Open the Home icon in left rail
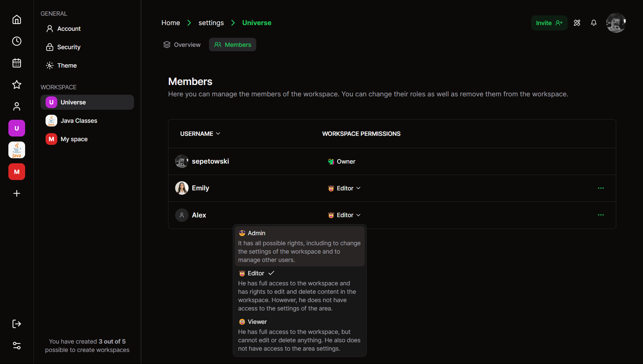The height and width of the screenshot is (364, 643). click(x=17, y=20)
